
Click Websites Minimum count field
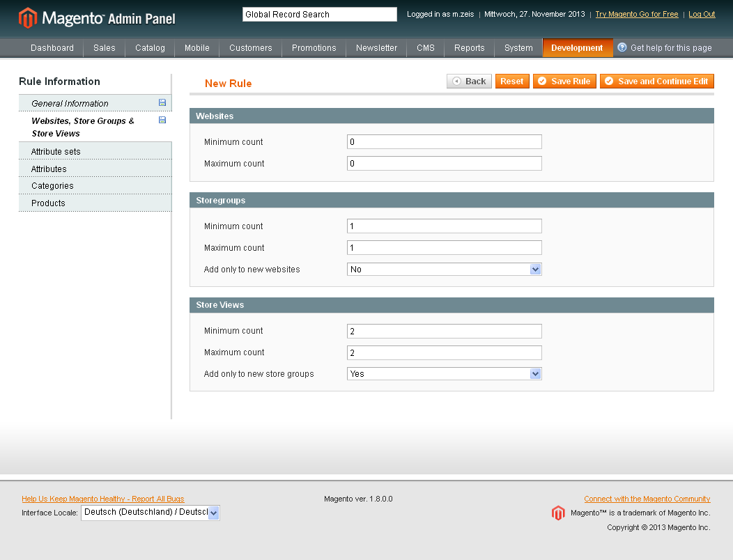coord(444,141)
